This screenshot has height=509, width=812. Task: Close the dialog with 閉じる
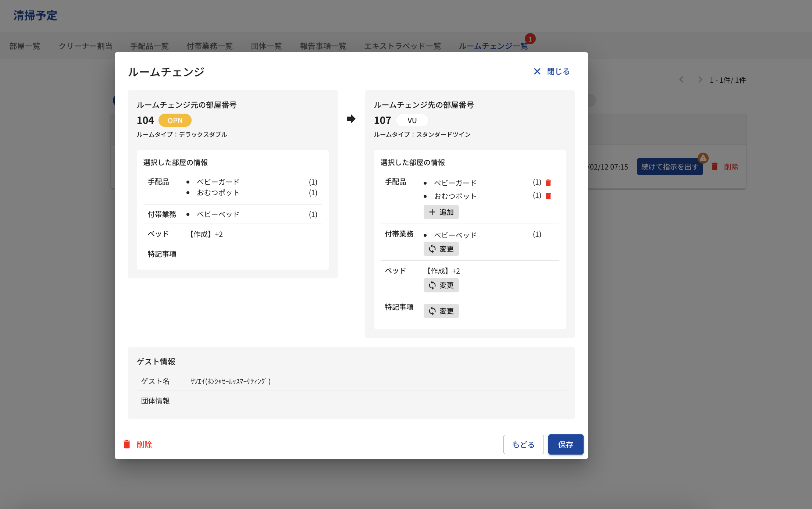(x=552, y=72)
